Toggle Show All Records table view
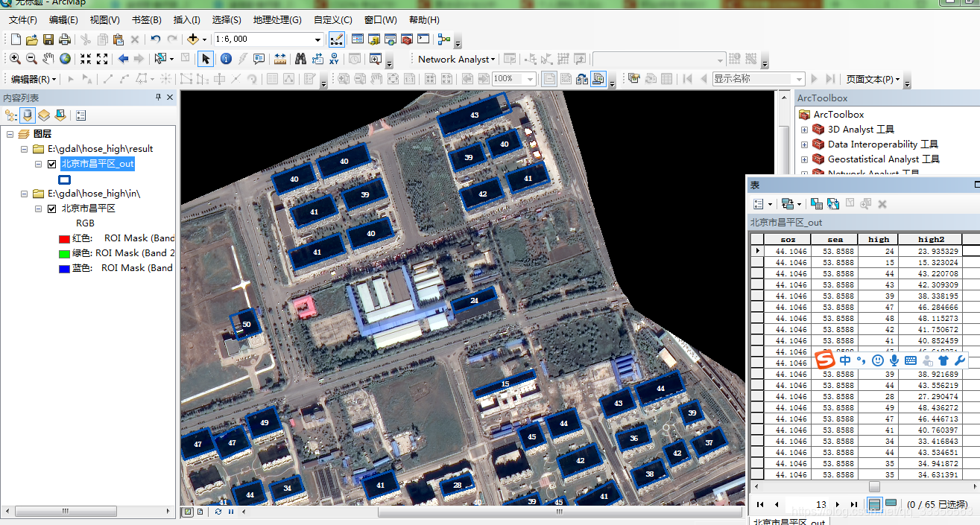The width and height of the screenshot is (980, 525). coord(875,504)
